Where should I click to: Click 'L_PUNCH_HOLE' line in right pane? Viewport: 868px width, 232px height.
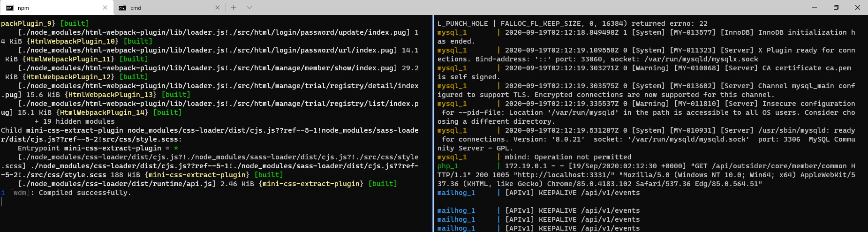pyautogui.click(x=572, y=23)
